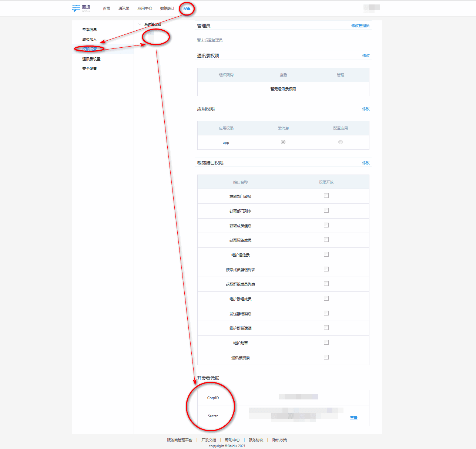Collapse the 系统管理组 tree chevron
The image size is (476, 449).
point(140,24)
